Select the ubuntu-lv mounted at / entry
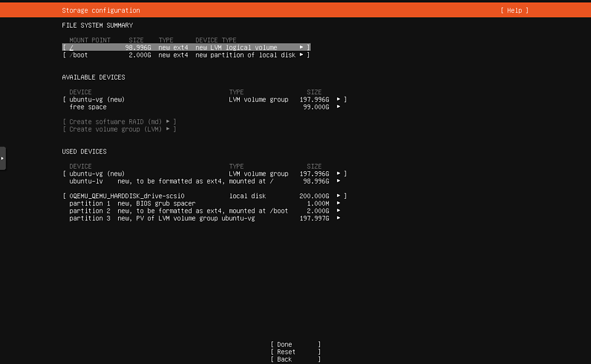Screen dimensions: 591x364 point(205,181)
